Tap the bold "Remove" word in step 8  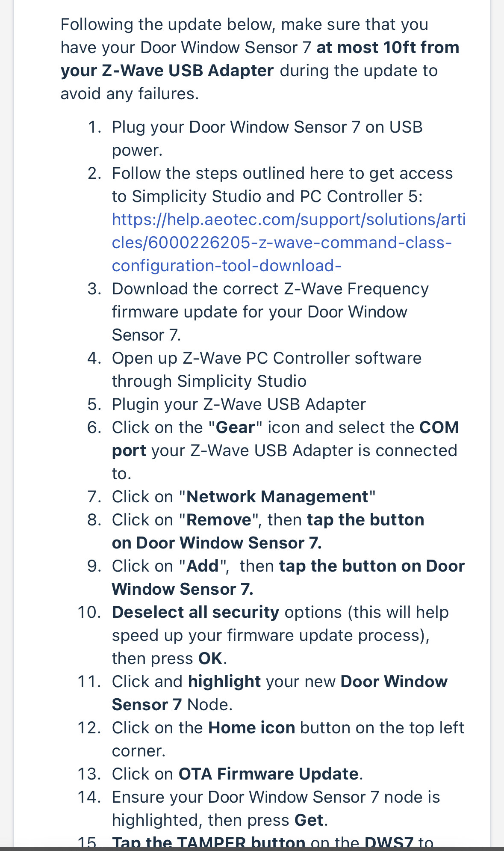tap(219, 520)
